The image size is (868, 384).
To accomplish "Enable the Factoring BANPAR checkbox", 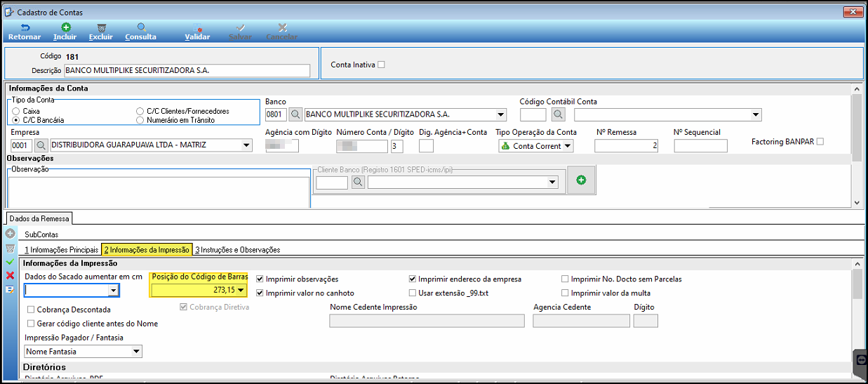I will [820, 142].
